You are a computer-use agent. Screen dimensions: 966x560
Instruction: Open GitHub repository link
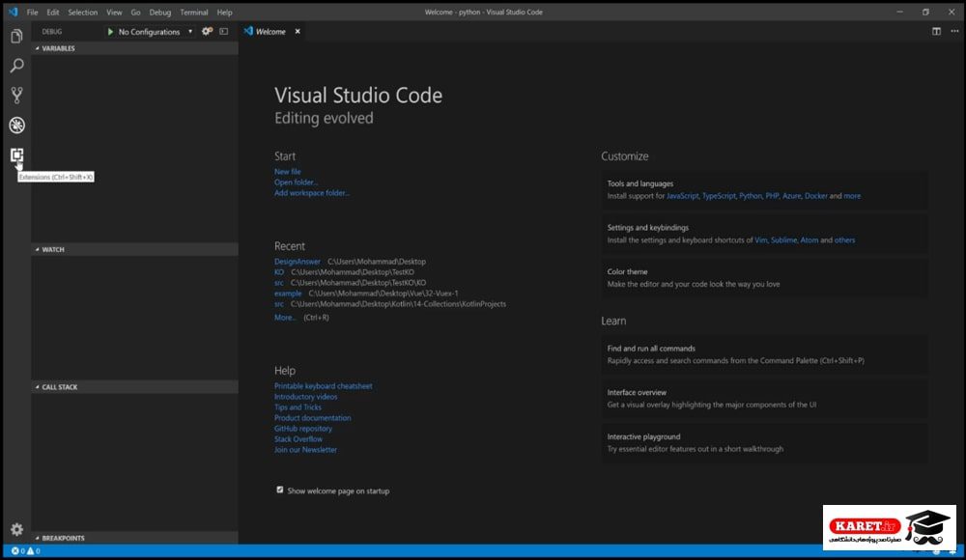pyautogui.click(x=303, y=429)
